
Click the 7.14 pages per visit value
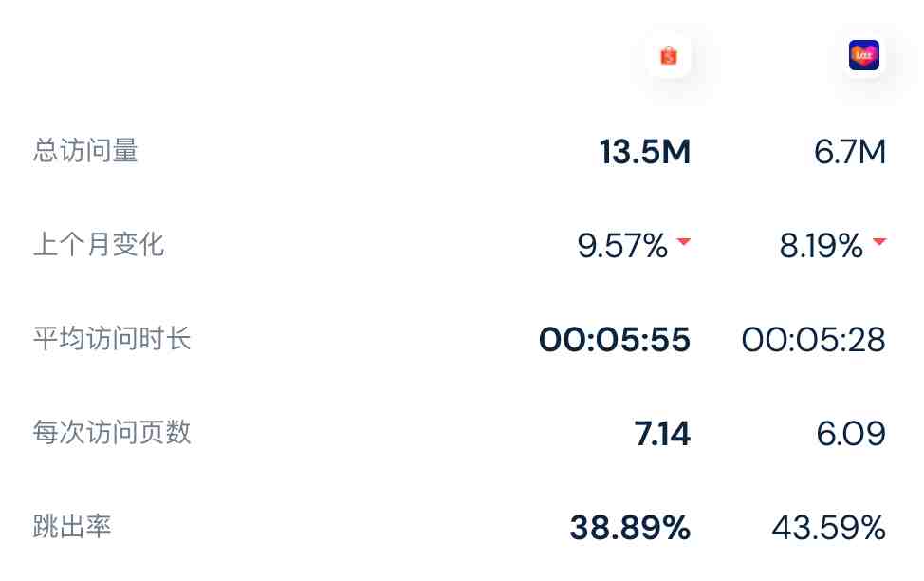click(662, 434)
